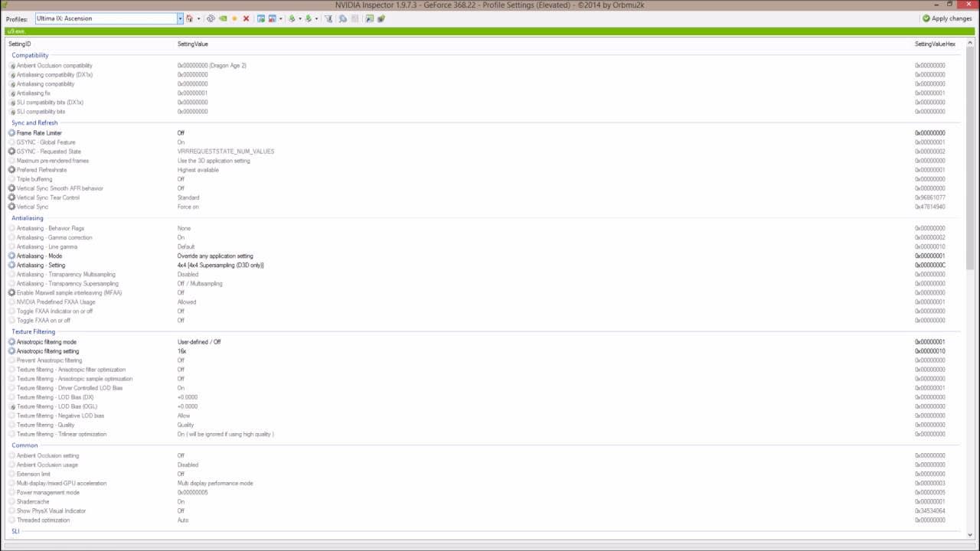Click the value '4x4 [4x4 Supersampling (D3D only)]'

(220, 265)
